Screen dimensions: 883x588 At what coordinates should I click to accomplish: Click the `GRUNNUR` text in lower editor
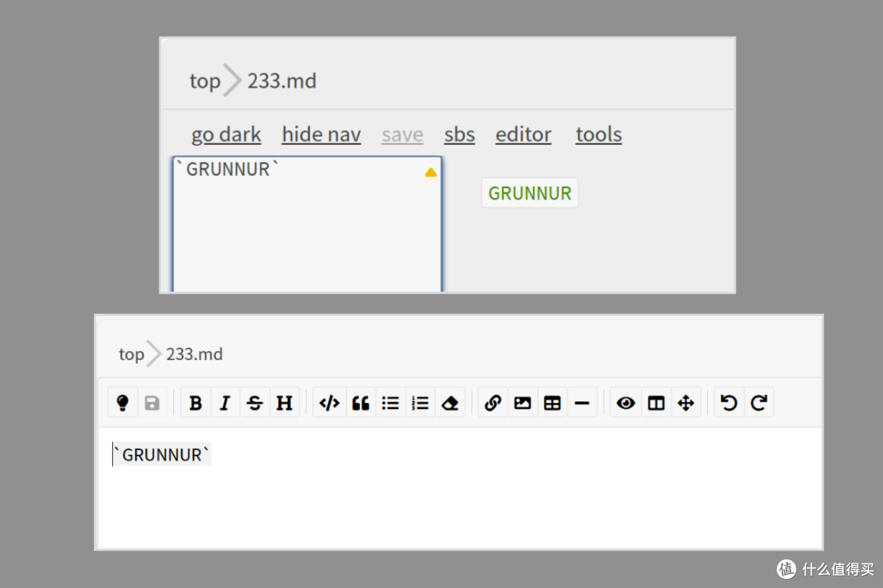(x=162, y=455)
